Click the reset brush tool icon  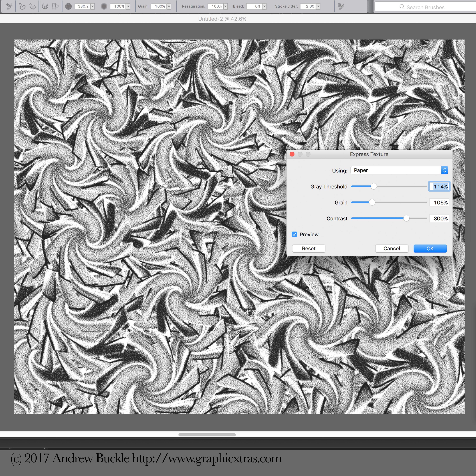tap(9, 6)
